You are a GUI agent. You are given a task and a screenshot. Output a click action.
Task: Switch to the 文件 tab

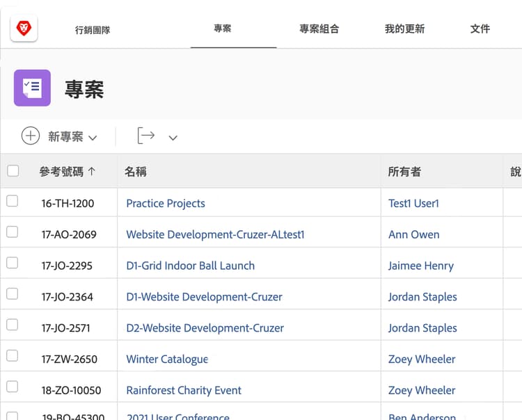(x=480, y=29)
